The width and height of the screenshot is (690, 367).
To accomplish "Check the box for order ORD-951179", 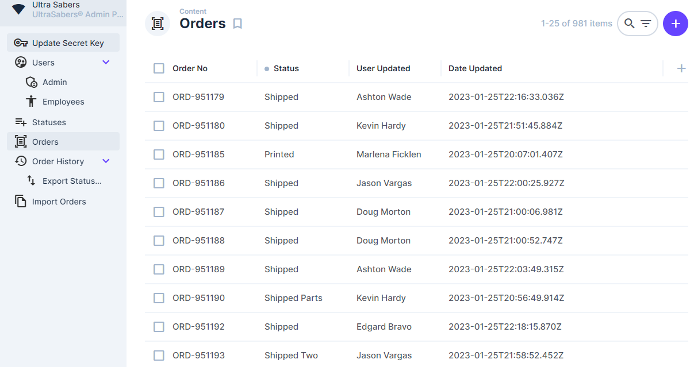I will (x=159, y=97).
